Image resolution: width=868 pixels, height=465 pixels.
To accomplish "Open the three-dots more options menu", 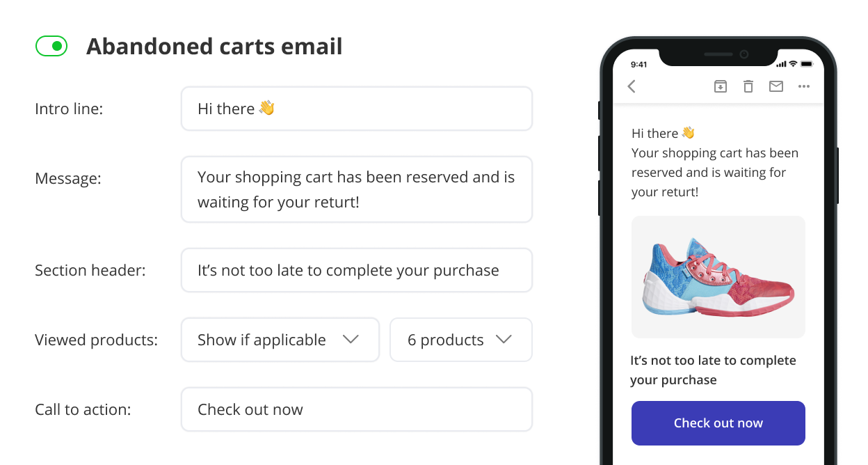I will pyautogui.click(x=804, y=86).
